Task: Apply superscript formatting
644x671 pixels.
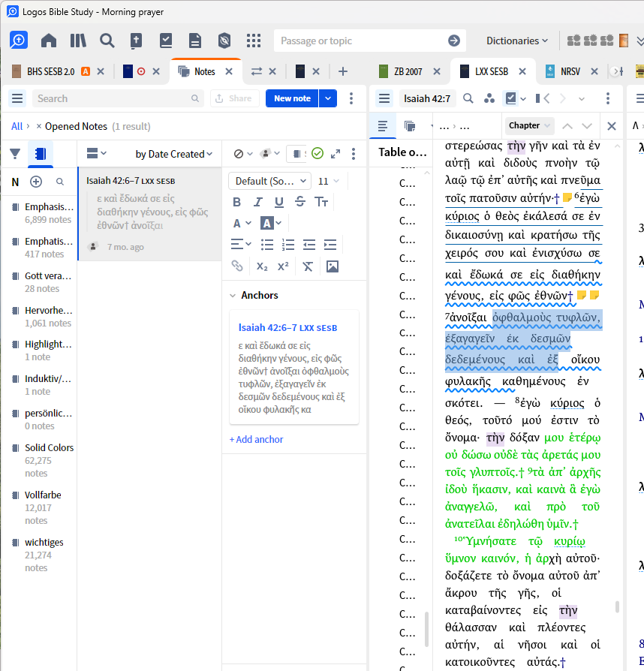Action: pos(283,266)
